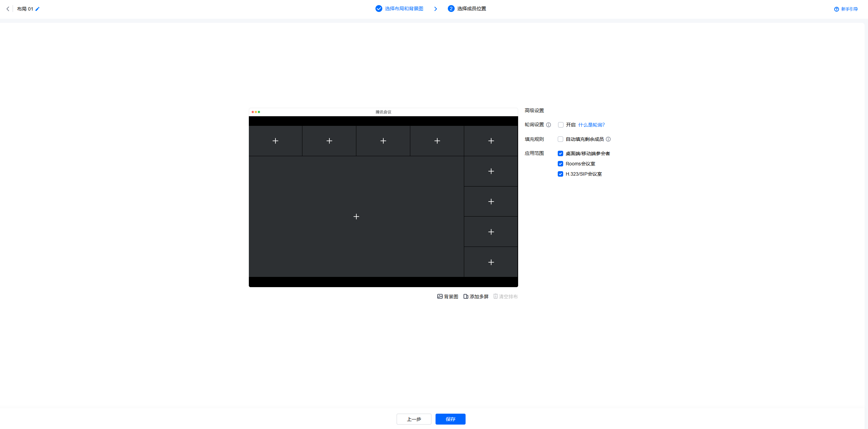This screenshot has width=868, height=429.
Task: Uncheck the Rooms会议室 checkbox
Action: click(560, 164)
